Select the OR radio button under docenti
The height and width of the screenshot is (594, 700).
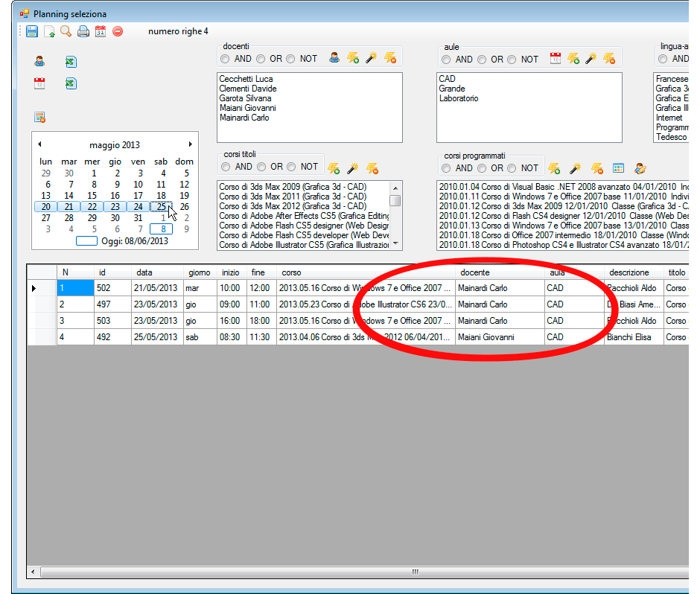(261, 59)
